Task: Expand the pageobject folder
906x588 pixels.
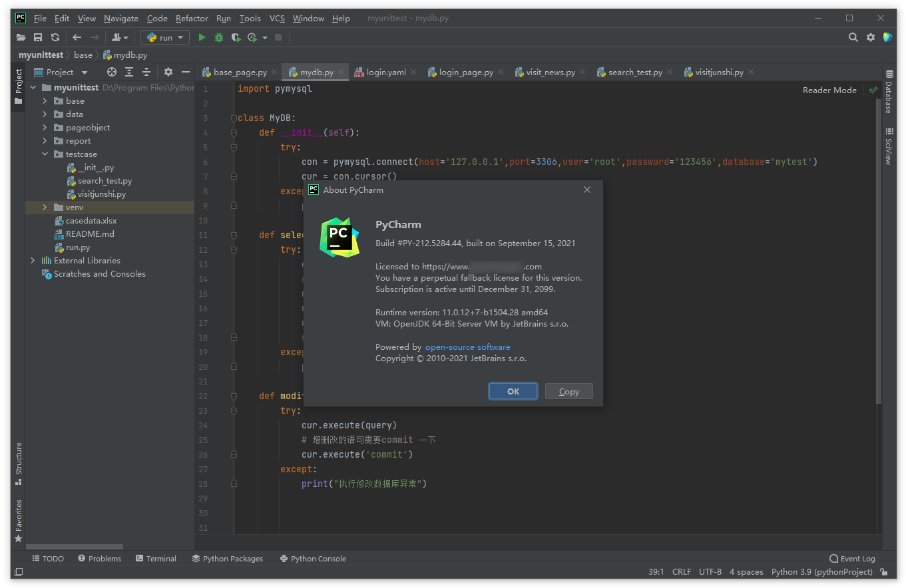Action: 45,128
